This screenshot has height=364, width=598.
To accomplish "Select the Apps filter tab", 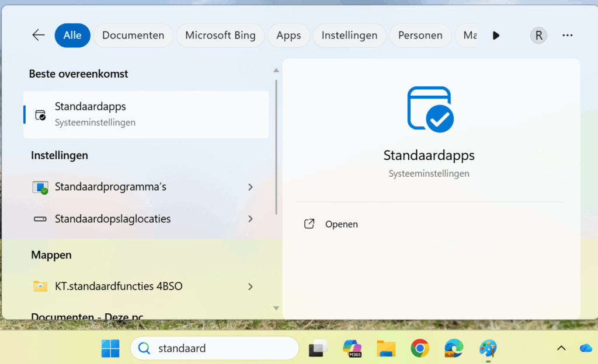I will (288, 35).
